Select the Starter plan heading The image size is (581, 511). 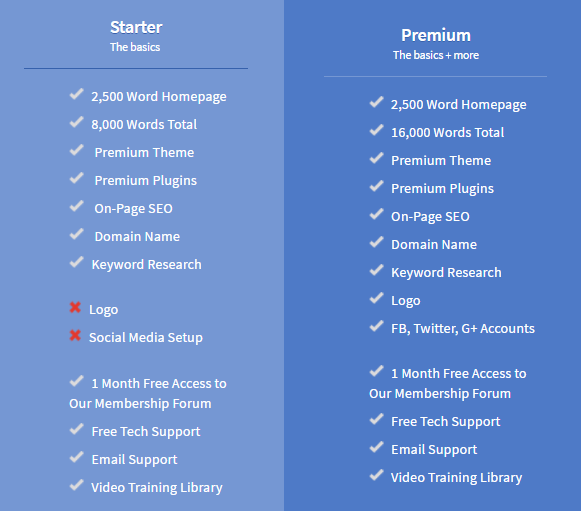coord(136,27)
